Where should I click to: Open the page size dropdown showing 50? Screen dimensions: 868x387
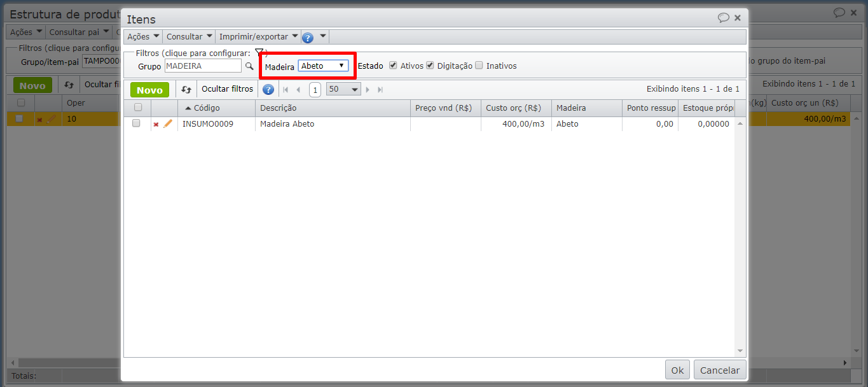343,90
